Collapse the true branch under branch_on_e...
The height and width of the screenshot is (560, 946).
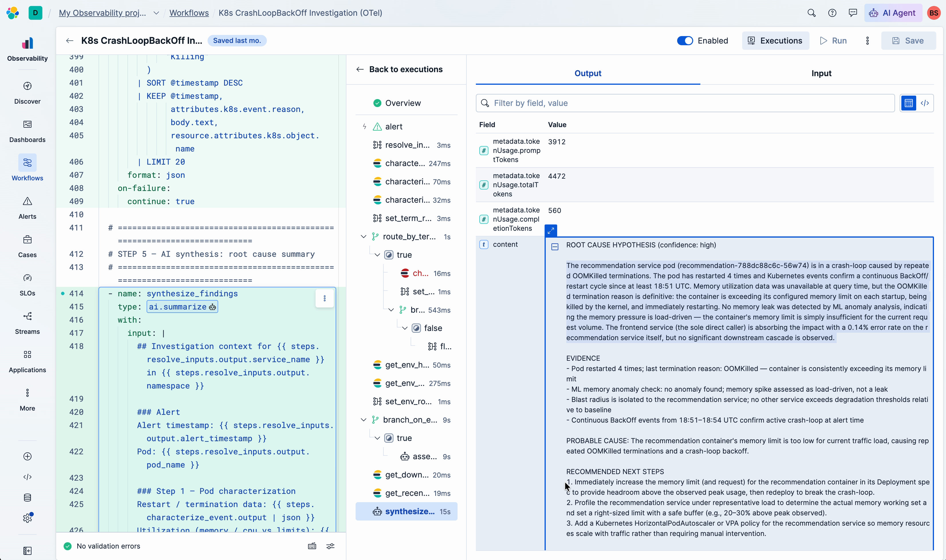pyautogui.click(x=377, y=438)
